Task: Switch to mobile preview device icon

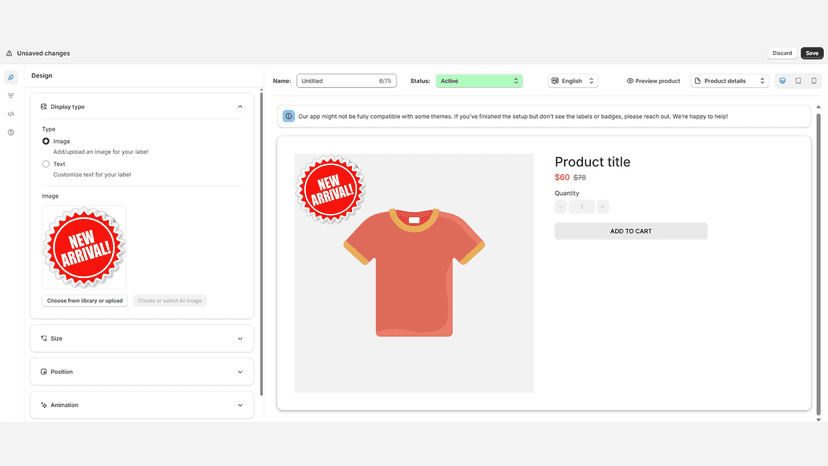Action: [814, 81]
